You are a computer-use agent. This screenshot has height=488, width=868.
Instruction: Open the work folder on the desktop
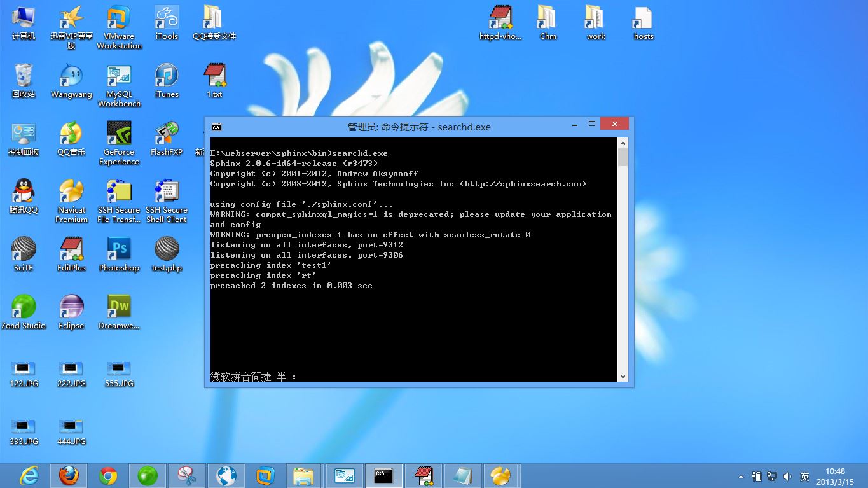[x=595, y=21]
